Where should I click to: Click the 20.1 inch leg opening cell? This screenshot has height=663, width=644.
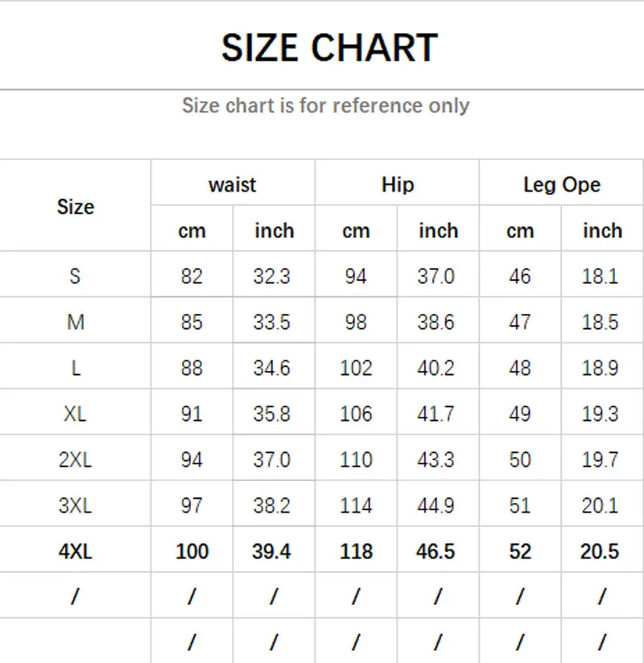[601, 505]
